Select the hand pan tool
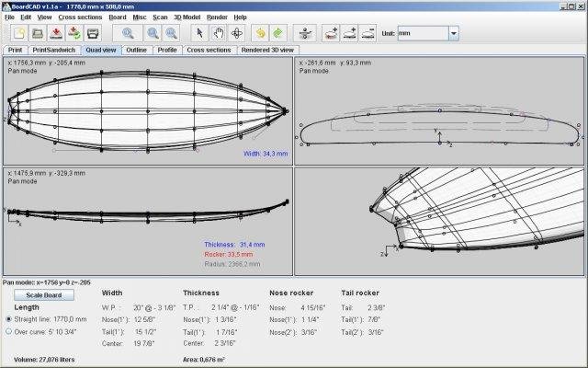The height and width of the screenshot is (368, 588). (219, 33)
